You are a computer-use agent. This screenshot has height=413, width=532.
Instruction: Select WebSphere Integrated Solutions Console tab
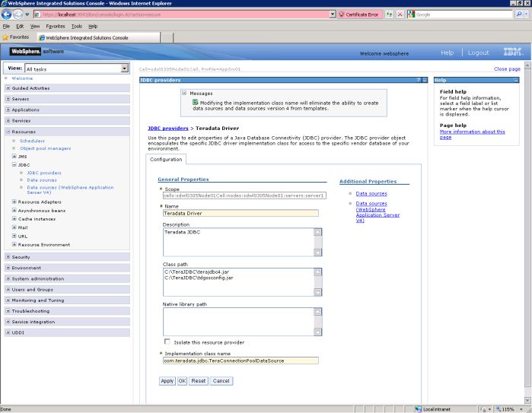click(98, 37)
